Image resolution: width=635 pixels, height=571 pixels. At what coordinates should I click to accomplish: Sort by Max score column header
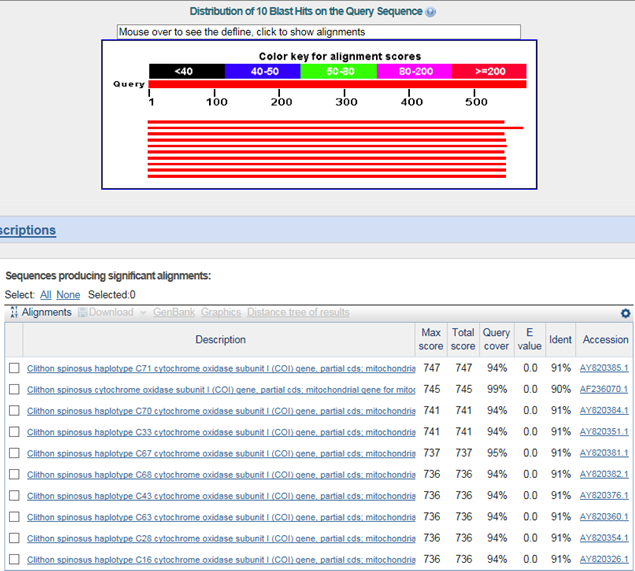point(431,339)
